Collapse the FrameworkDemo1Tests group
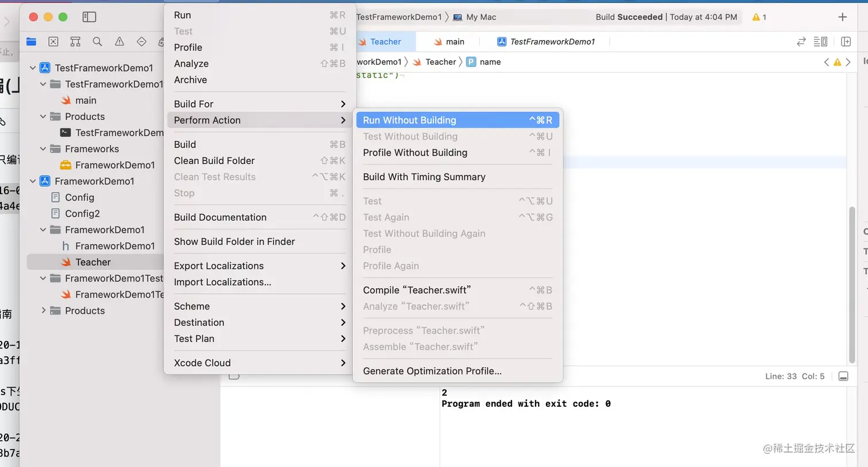The height and width of the screenshot is (467, 868). [x=43, y=278]
